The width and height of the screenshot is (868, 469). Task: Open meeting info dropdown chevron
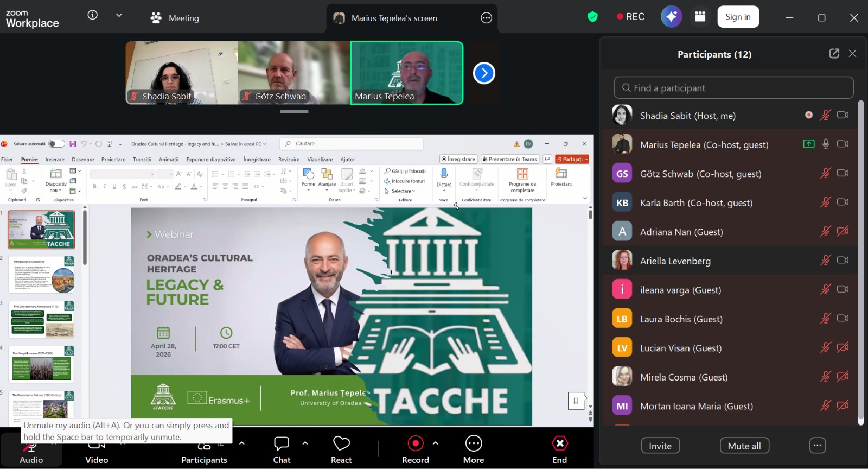[119, 15]
